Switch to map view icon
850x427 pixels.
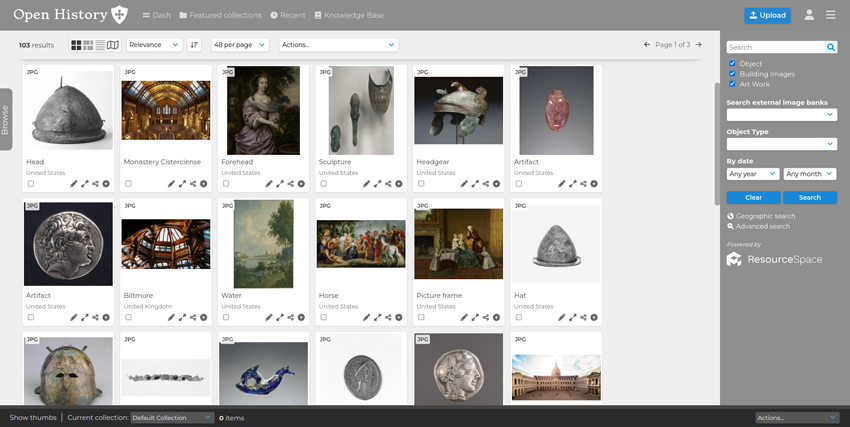coord(113,45)
